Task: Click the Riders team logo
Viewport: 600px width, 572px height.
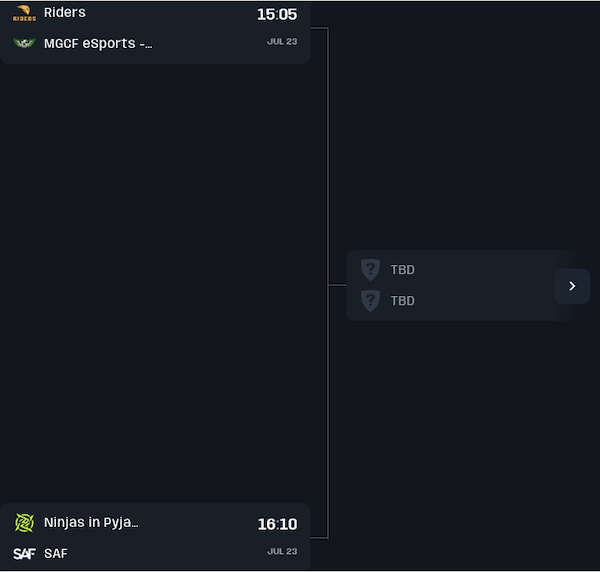Action: coord(24,13)
